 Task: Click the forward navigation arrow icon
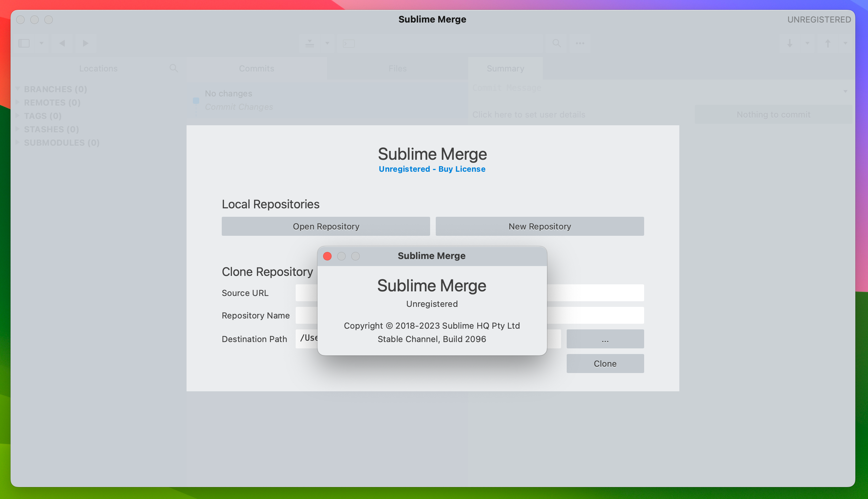[x=85, y=43]
